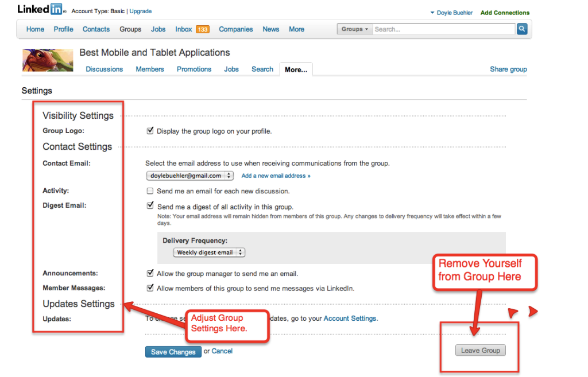Open the Doyle Buehler account menu
Image resolution: width=588 pixels, height=377 pixels.
[451, 13]
